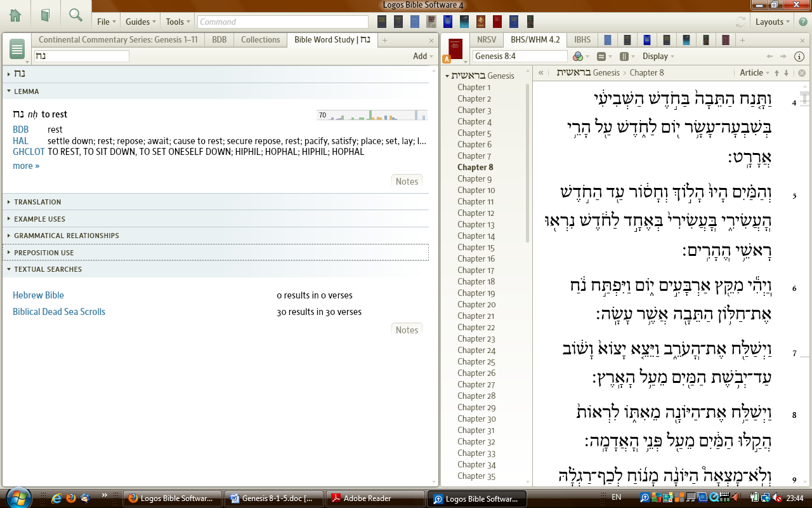Launch Internet Explorer from quick launch
This screenshot has width=812, height=508.
[56, 498]
